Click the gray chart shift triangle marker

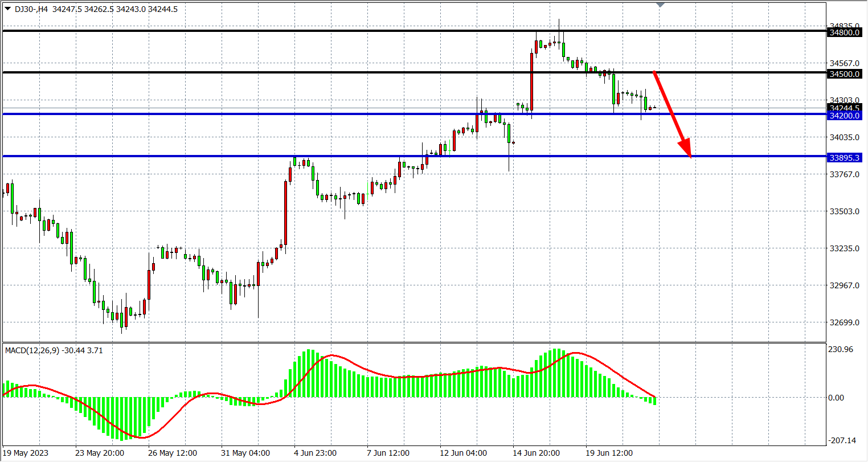tap(660, 5)
